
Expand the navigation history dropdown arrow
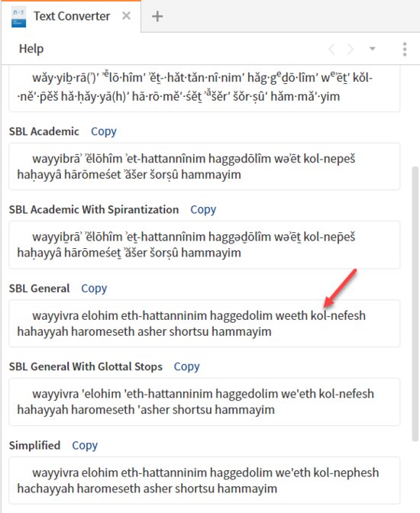[x=372, y=49]
